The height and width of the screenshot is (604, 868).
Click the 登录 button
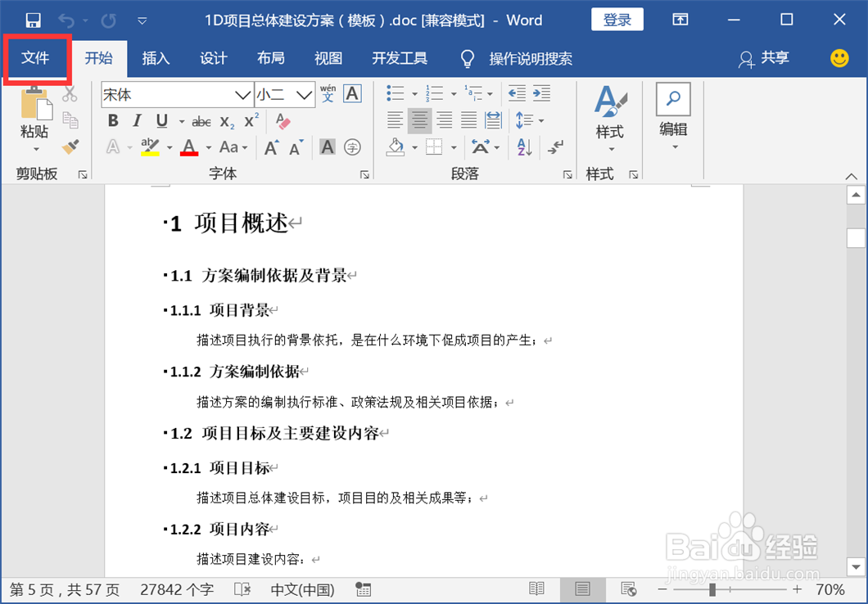[617, 20]
